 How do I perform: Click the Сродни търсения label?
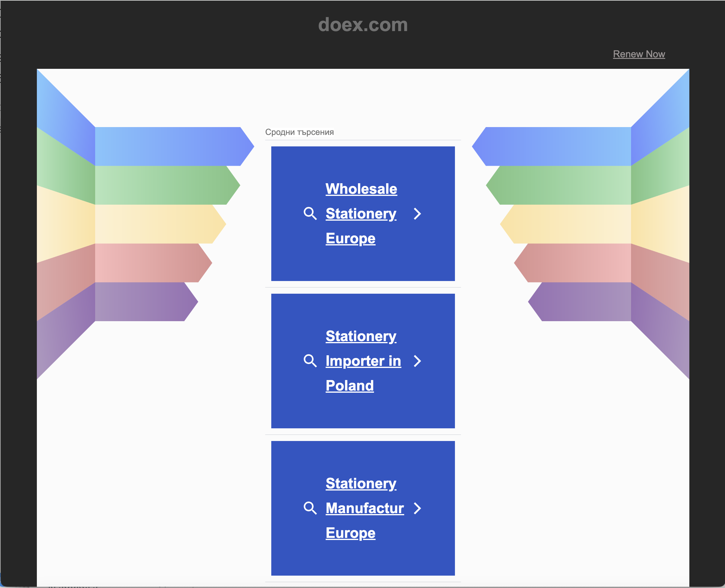click(299, 132)
